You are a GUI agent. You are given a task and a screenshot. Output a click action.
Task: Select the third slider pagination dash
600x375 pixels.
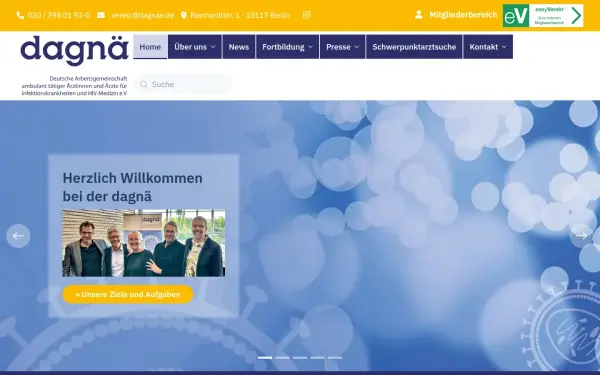coord(300,358)
